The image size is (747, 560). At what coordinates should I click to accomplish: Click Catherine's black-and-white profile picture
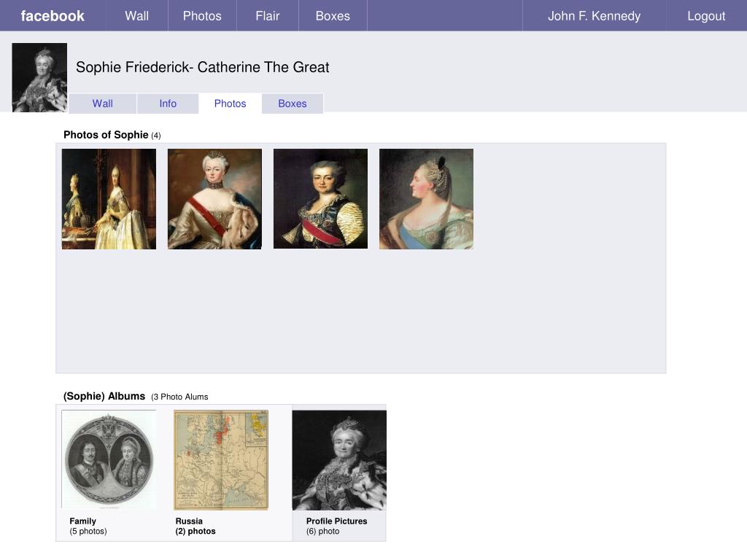coord(39,77)
